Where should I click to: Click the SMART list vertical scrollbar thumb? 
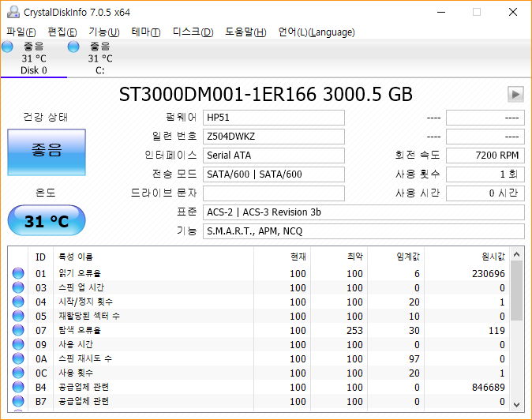517,291
